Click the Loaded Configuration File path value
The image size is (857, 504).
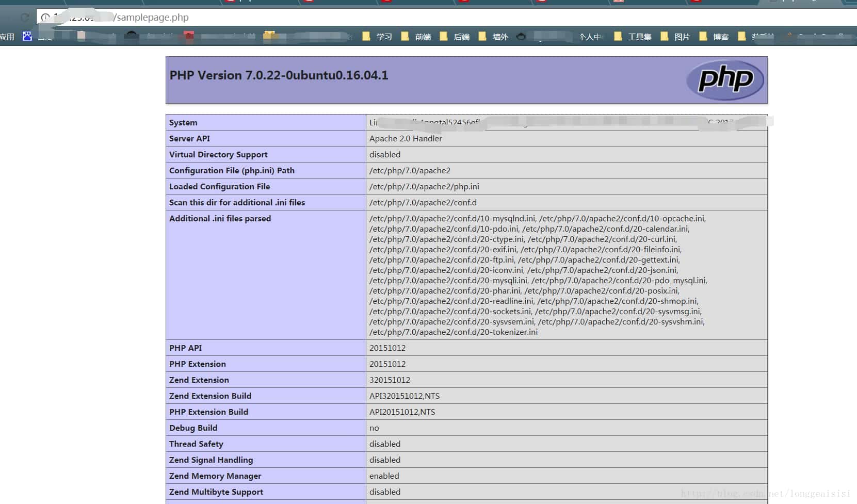(x=424, y=187)
